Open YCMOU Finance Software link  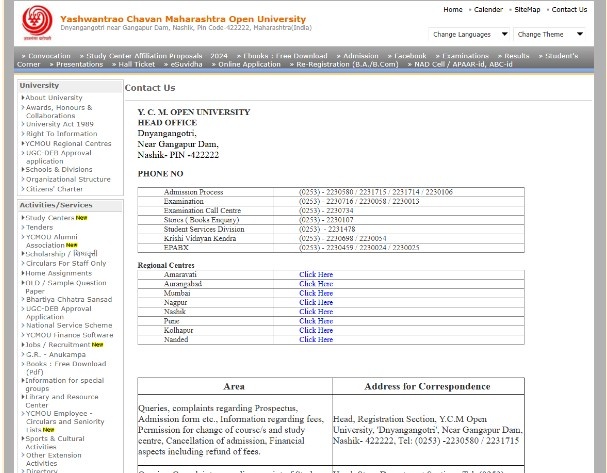(x=69, y=335)
